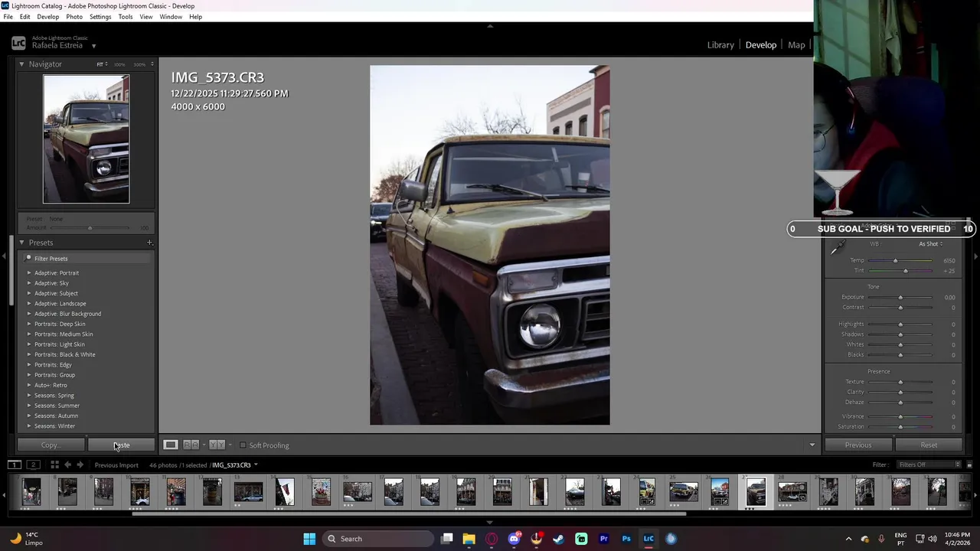
Task: Open Premiere Pro from the taskbar
Action: coord(603,539)
